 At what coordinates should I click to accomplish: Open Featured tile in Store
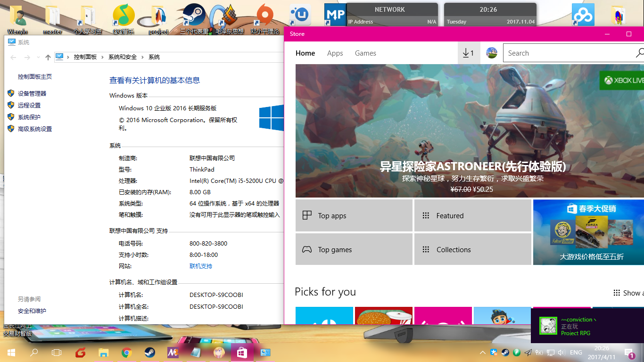tap(473, 215)
